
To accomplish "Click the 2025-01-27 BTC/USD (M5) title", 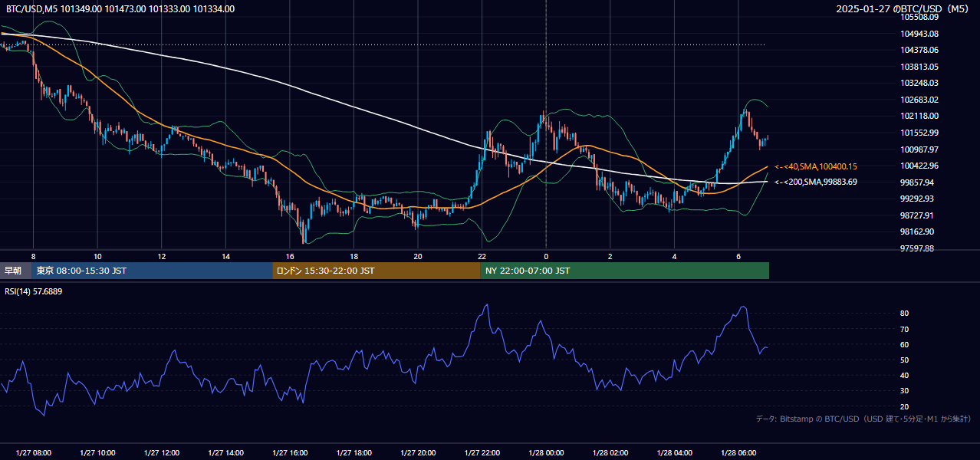I will [904, 9].
